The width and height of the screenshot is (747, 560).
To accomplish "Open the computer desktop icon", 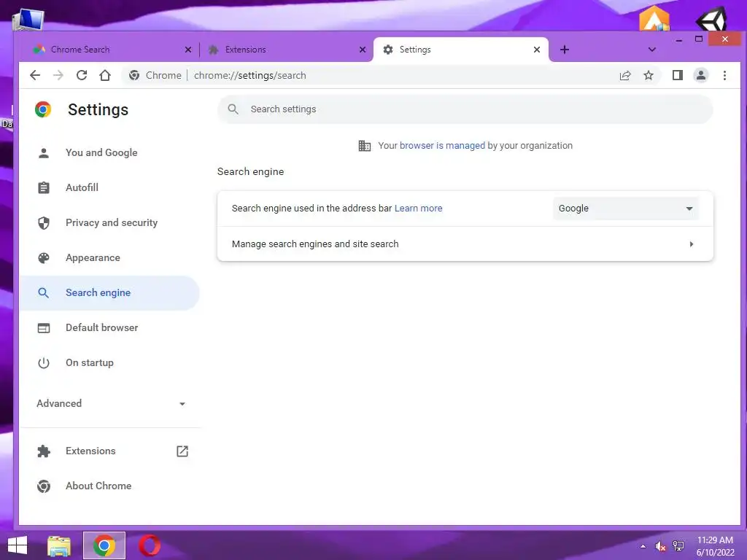I will pyautogui.click(x=28, y=20).
